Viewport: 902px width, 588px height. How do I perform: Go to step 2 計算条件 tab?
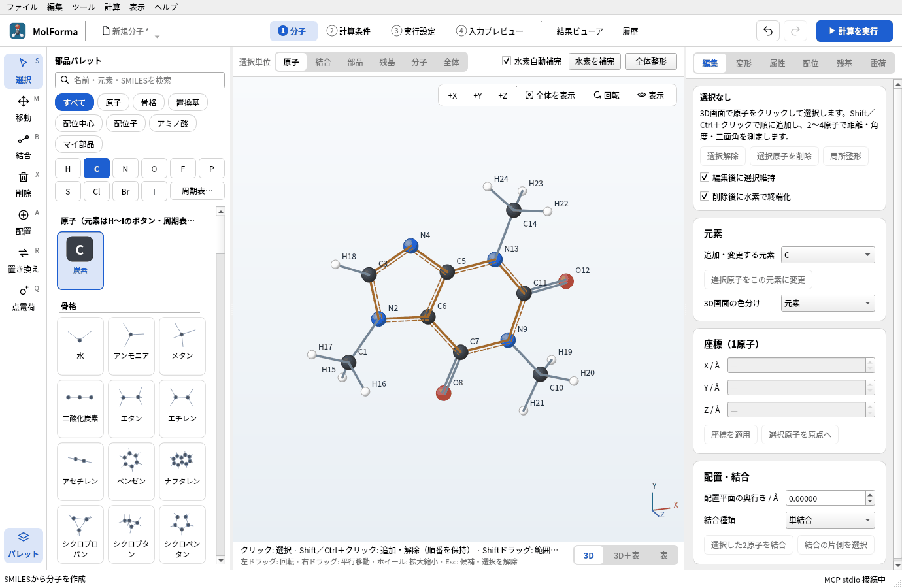(x=348, y=31)
